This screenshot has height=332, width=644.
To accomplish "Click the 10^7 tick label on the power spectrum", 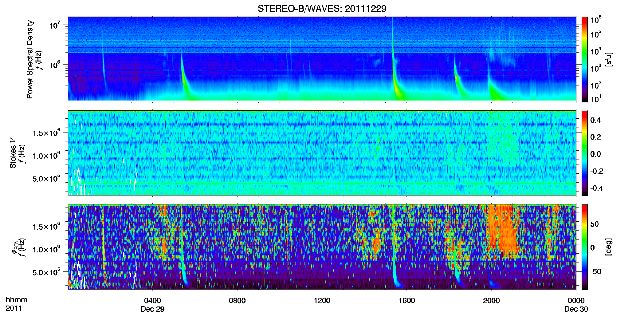I will [x=55, y=25].
